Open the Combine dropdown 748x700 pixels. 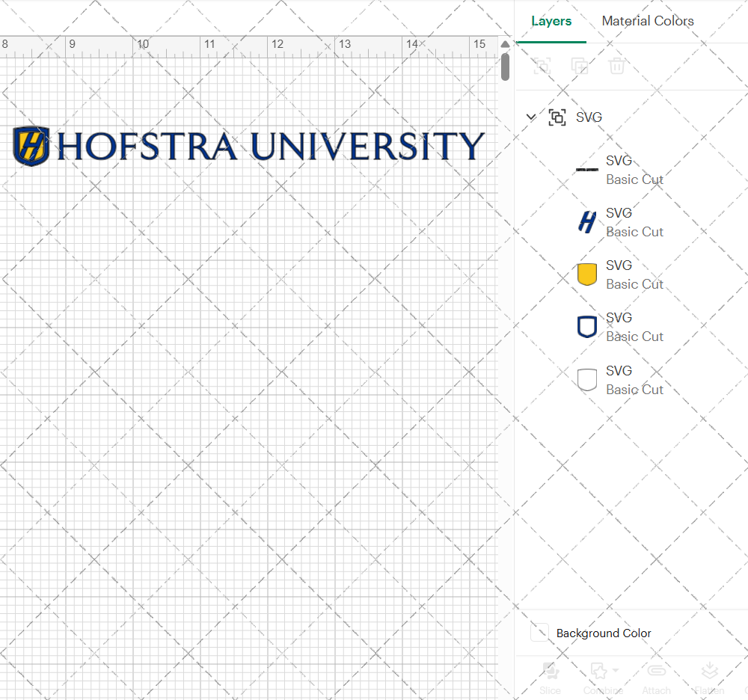click(604, 678)
